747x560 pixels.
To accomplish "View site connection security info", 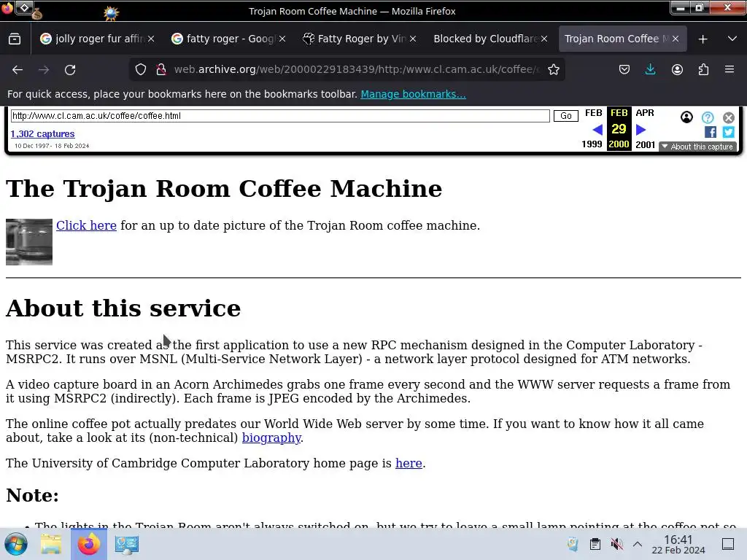I will pos(161,69).
